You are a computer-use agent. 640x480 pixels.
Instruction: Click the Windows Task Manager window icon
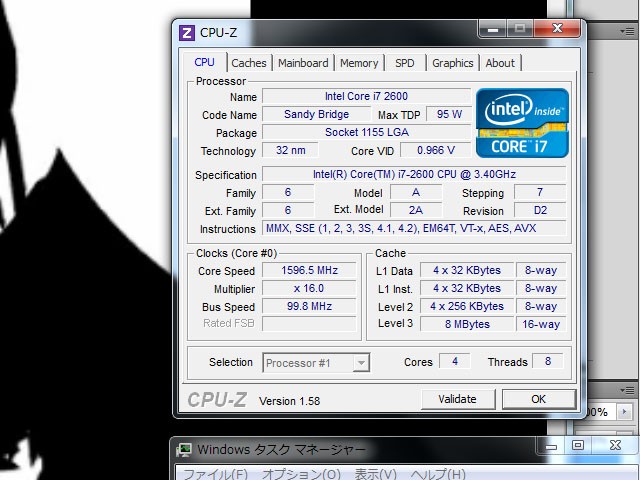point(184,450)
